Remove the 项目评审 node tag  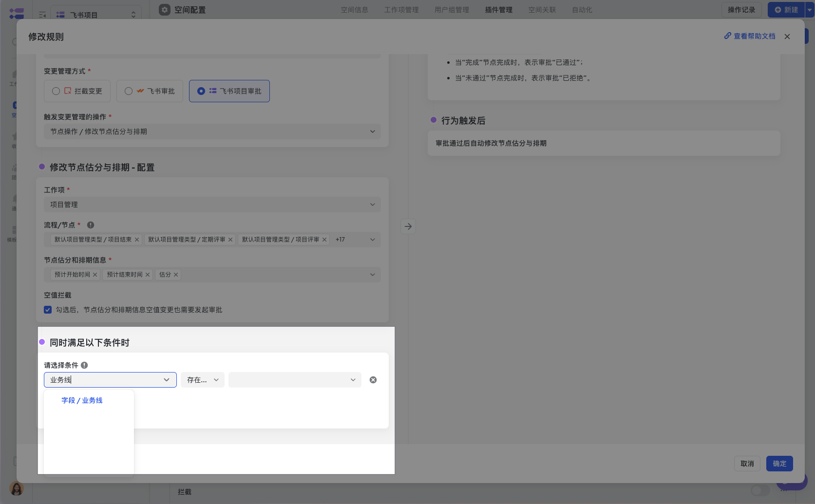click(x=324, y=240)
